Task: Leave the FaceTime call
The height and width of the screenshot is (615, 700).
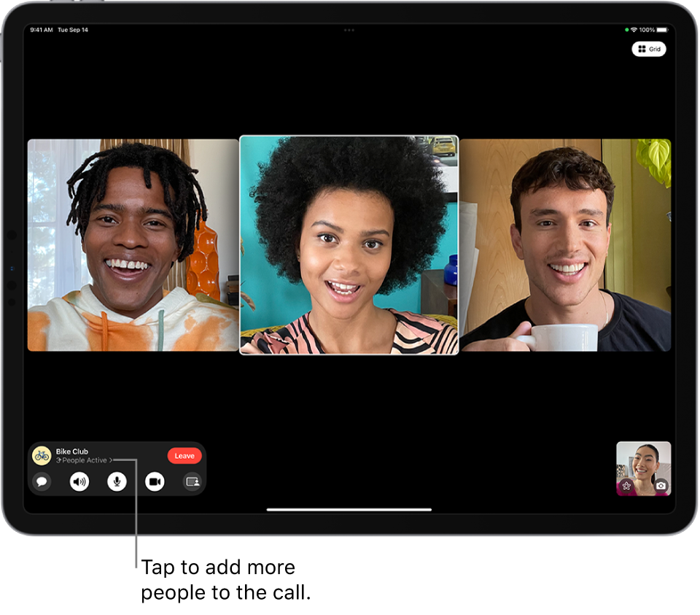Action: tap(184, 455)
